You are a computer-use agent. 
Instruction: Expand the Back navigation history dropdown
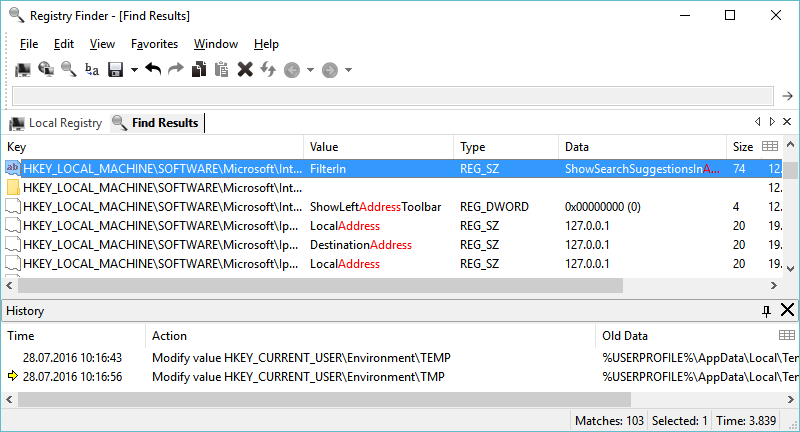click(310, 70)
